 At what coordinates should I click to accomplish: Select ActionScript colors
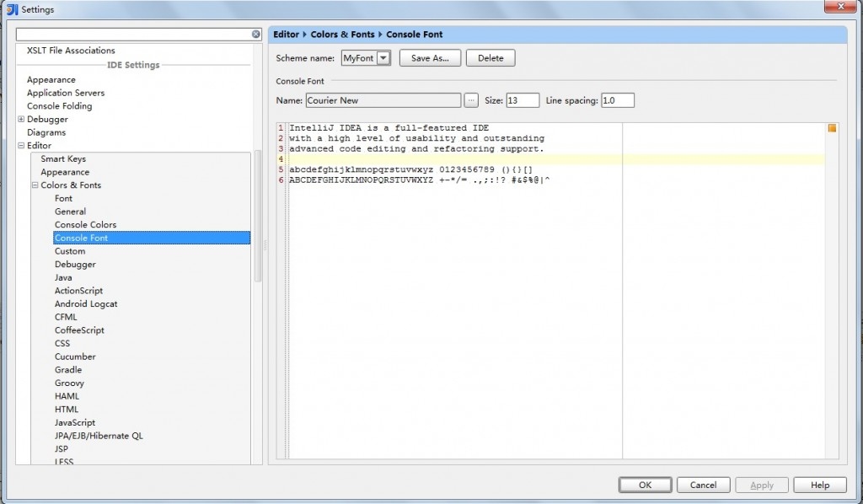tap(78, 291)
